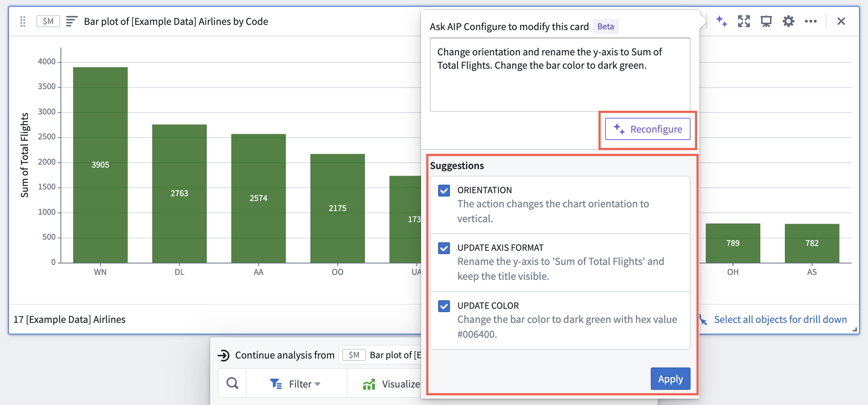Click $M badge in Continue analysis bar
The width and height of the screenshot is (868, 405).
point(354,355)
